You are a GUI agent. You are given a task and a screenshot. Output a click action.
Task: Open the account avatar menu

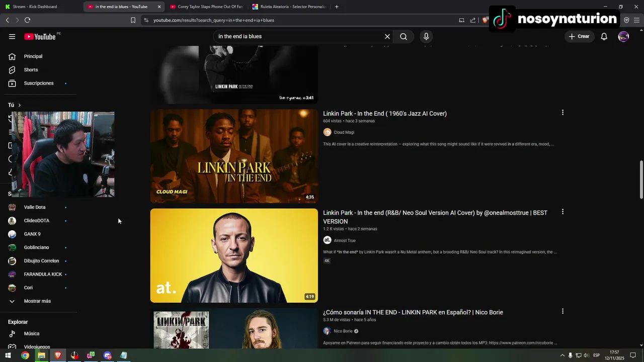coord(623,36)
